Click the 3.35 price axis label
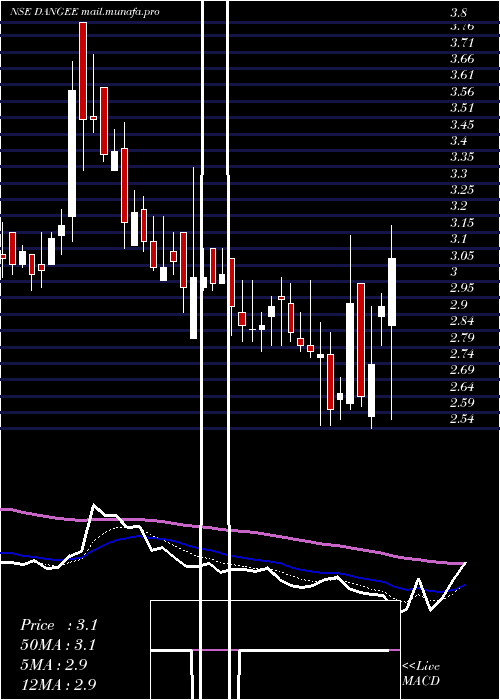This screenshot has height=700, width=500. 462,157
